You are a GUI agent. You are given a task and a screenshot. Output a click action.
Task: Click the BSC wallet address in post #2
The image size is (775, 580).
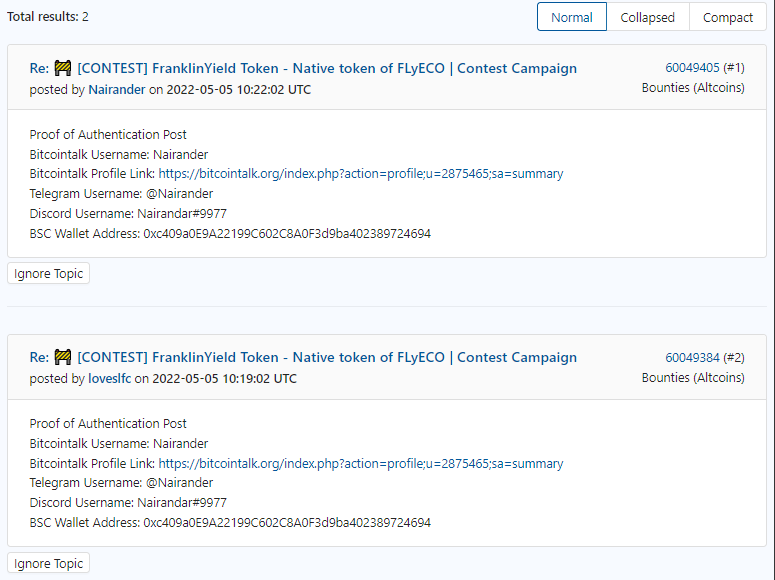287,523
